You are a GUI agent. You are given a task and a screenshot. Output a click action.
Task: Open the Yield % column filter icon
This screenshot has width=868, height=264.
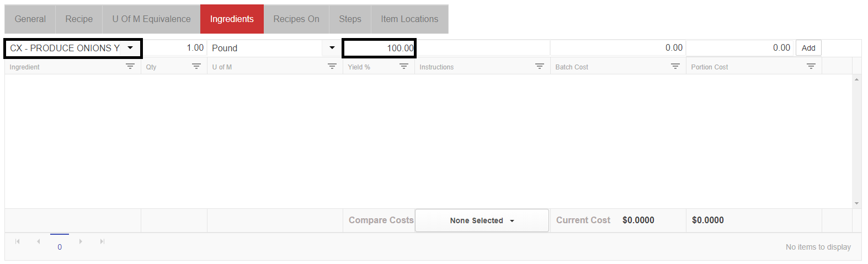[x=404, y=66]
